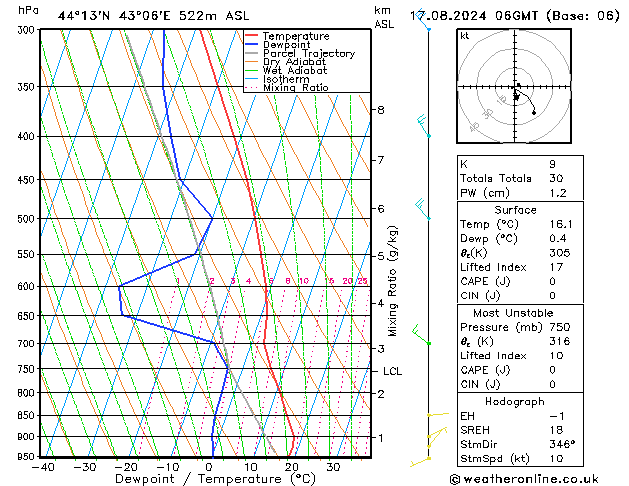629x486 pixels.
Task: Click the hodograph wind plot
Action: coord(514,86)
